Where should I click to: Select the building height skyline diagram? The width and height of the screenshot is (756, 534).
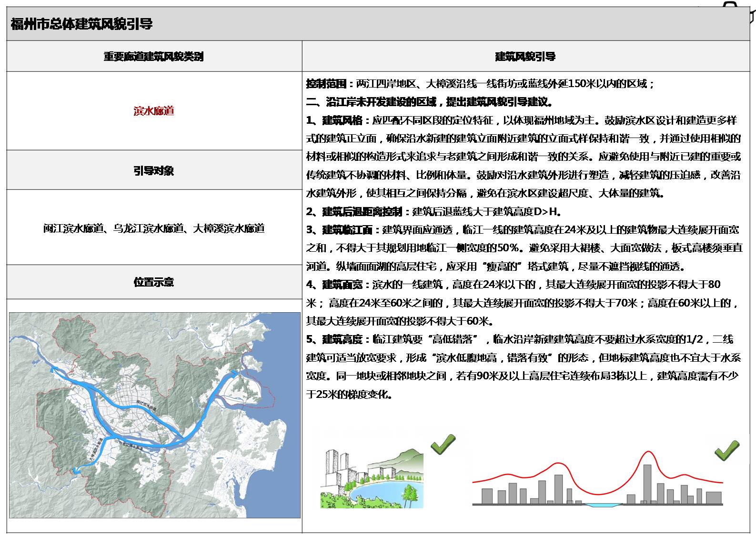[597, 480]
